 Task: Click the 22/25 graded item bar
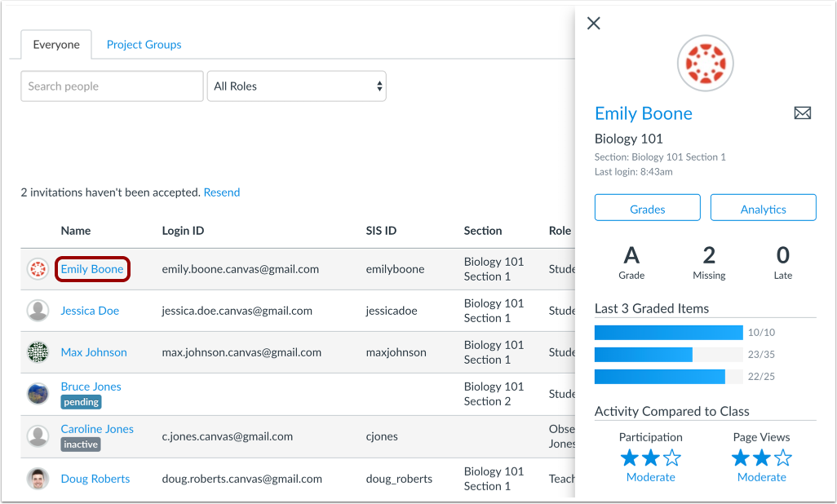point(669,377)
